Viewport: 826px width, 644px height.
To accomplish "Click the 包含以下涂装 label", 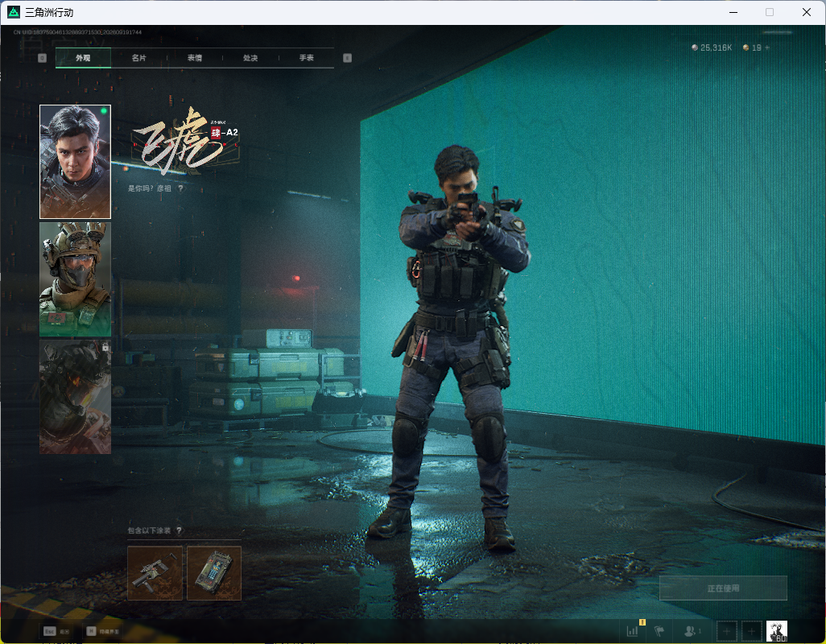I will click(x=149, y=530).
